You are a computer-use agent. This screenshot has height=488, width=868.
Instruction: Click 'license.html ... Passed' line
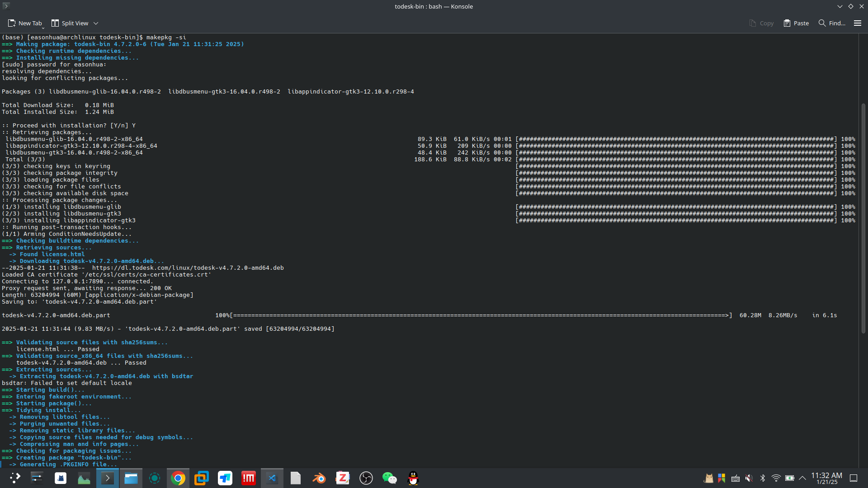[58, 349]
